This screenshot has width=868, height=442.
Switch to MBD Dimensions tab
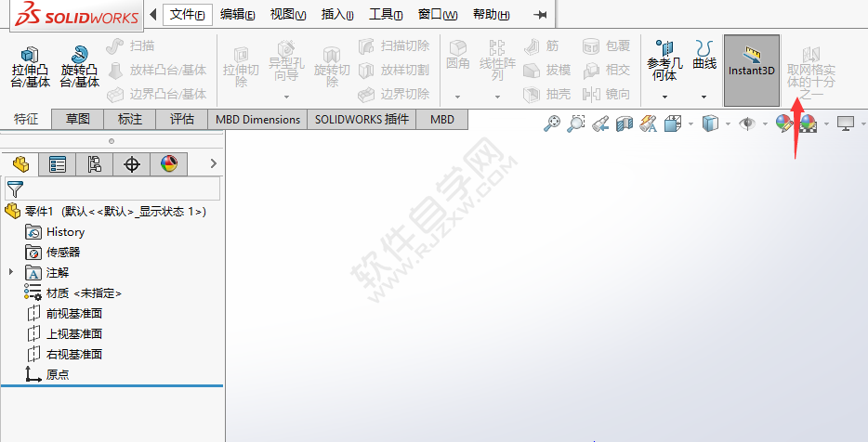(x=258, y=119)
